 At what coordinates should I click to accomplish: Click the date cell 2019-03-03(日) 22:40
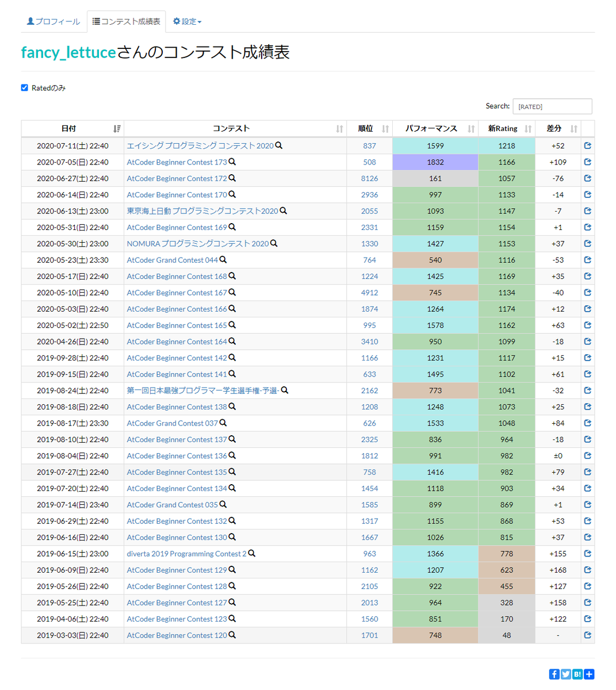[x=72, y=635]
